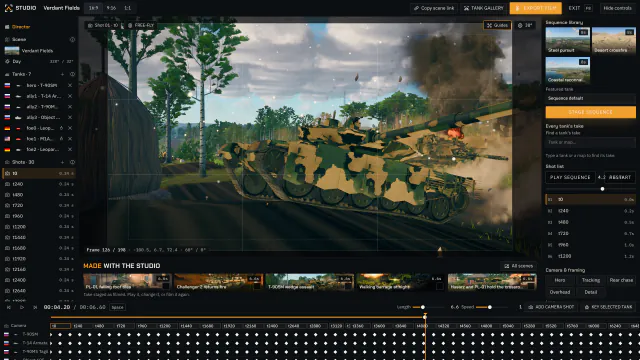Choose the Rear chase camera framing

click(621, 280)
